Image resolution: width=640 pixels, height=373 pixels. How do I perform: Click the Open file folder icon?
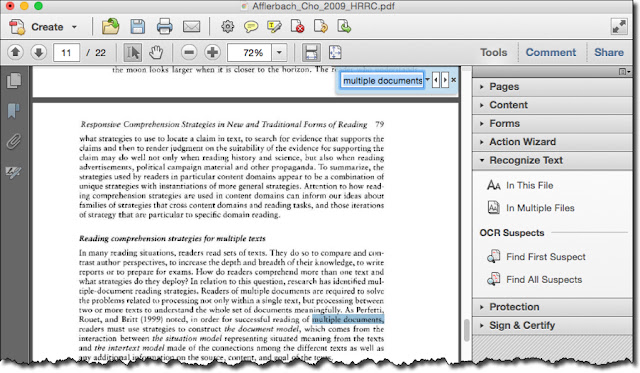110,27
